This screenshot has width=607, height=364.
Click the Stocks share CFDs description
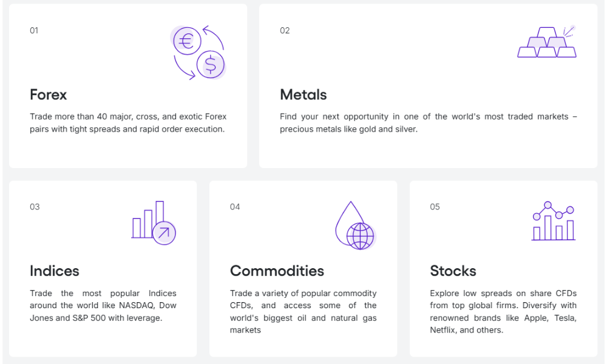[503, 312]
